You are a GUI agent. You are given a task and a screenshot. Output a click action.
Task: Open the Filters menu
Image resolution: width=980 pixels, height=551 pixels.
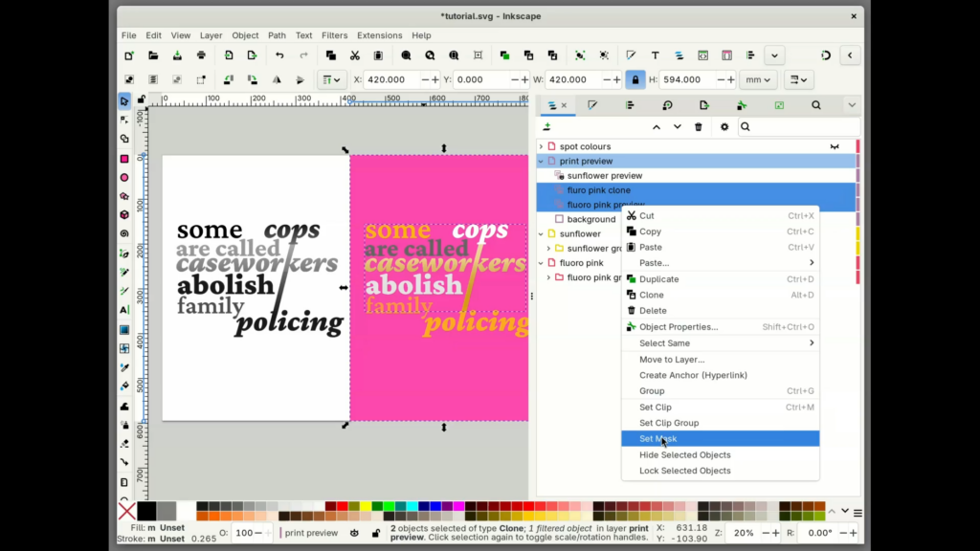click(334, 35)
